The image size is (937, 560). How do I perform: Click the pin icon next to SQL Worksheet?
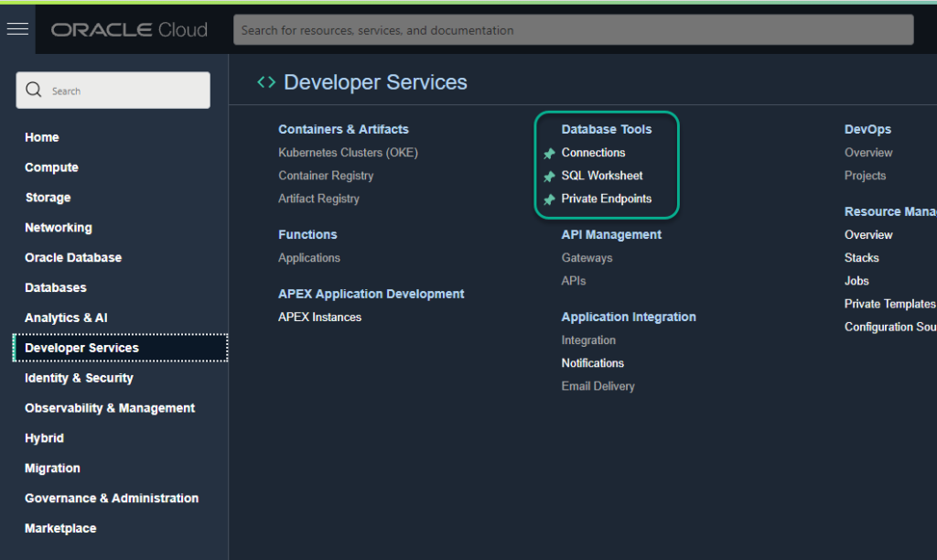tap(550, 176)
